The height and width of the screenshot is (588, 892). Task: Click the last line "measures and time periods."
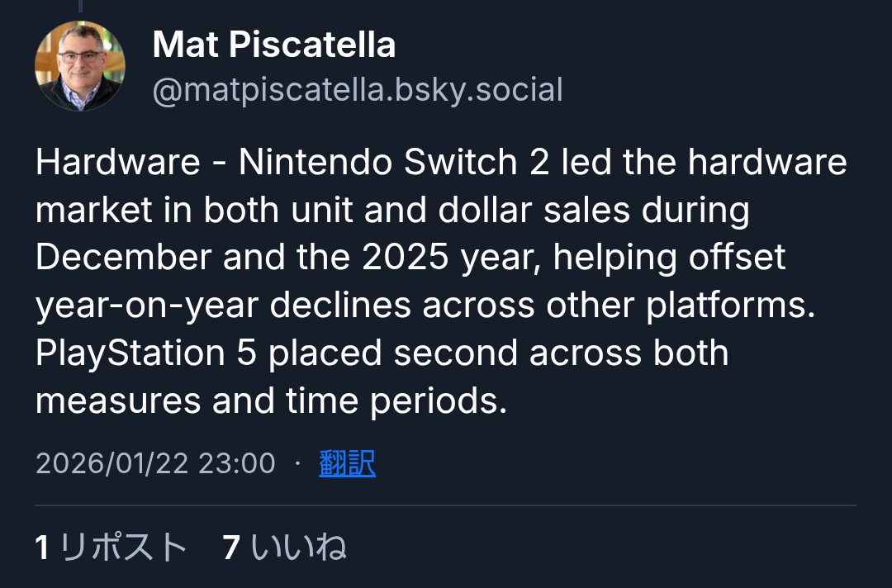coord(270,401)
